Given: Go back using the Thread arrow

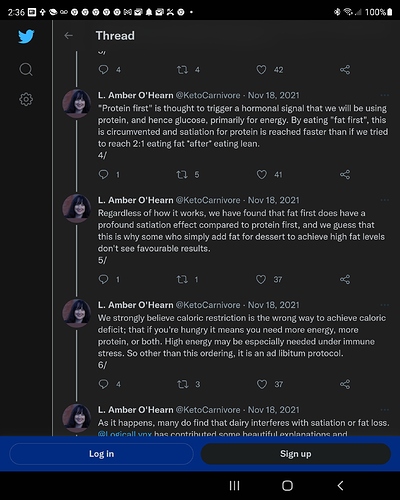Looking at the screenshot, I should 68,35.
